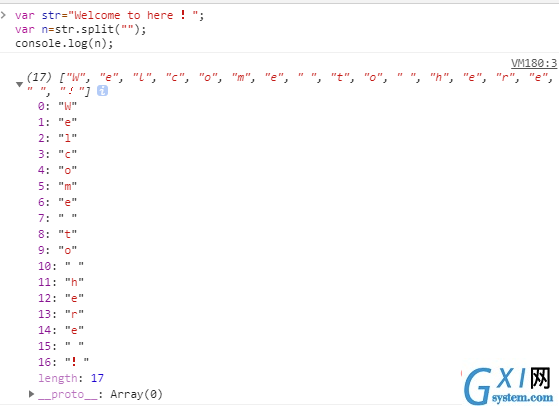The height and width of the screenshot is (406, 560).
Task: Select array entry 12: "e"
Action: tap(61, 298)
